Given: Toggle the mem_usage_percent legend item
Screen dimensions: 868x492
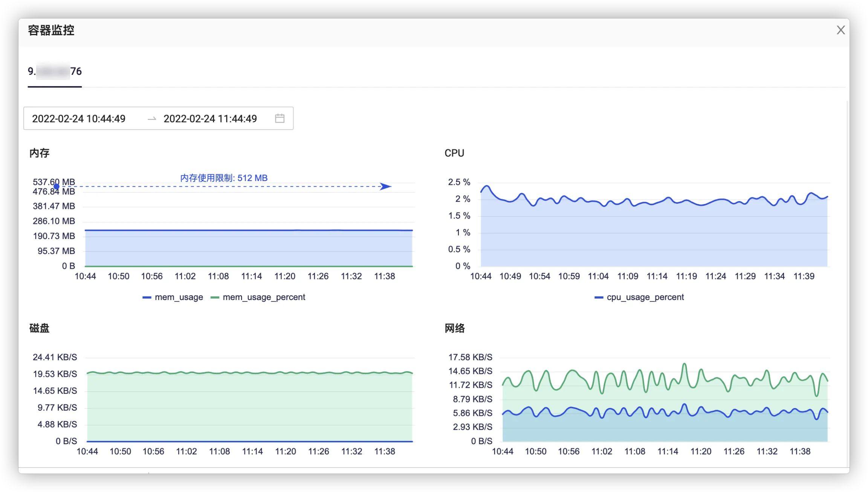Looking at the screenshot, I should tap(264, 297).
